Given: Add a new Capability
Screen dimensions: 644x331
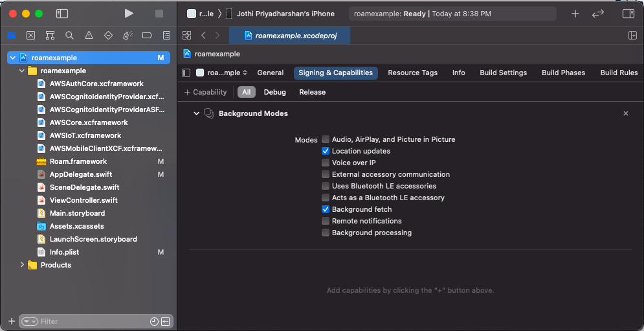Looking at the screenshot, I should click(x=205, y=92).
